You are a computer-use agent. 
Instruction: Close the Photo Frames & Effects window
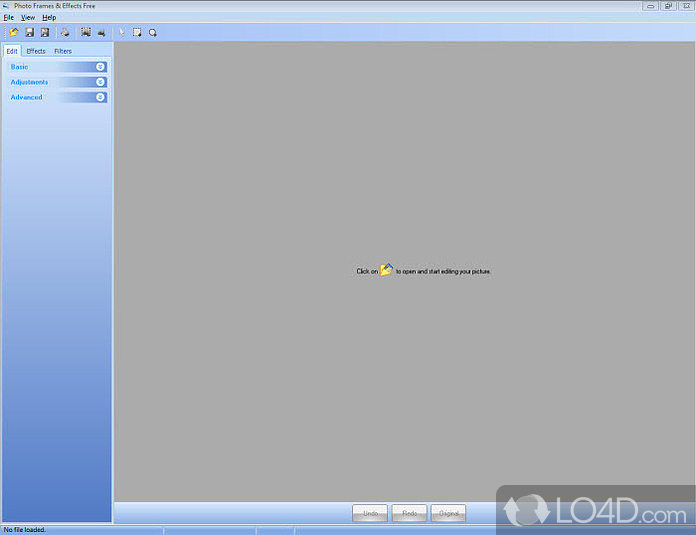point(686,6)
